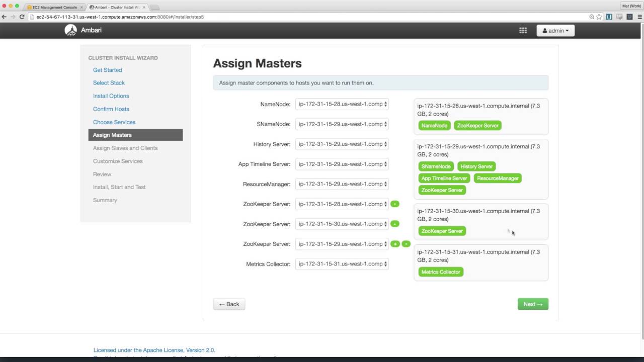Open the ZooKeeper Server dropdown set to 15-28

click(342, 204)
